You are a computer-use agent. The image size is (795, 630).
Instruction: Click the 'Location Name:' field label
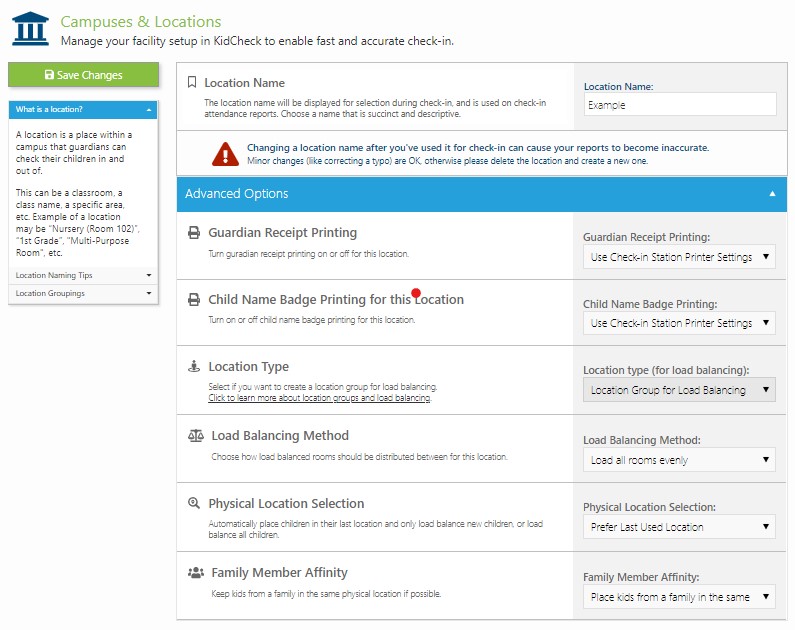pyautogui.click(x=619, y=87)
